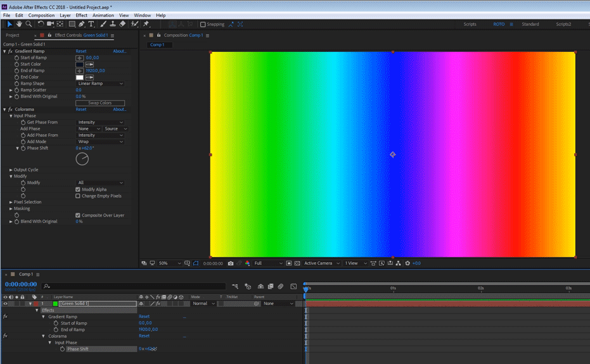Toggle Start of Ramp stopwatch in timeline
The width and height of the screenshot is (590, 364).
[56, 323]
